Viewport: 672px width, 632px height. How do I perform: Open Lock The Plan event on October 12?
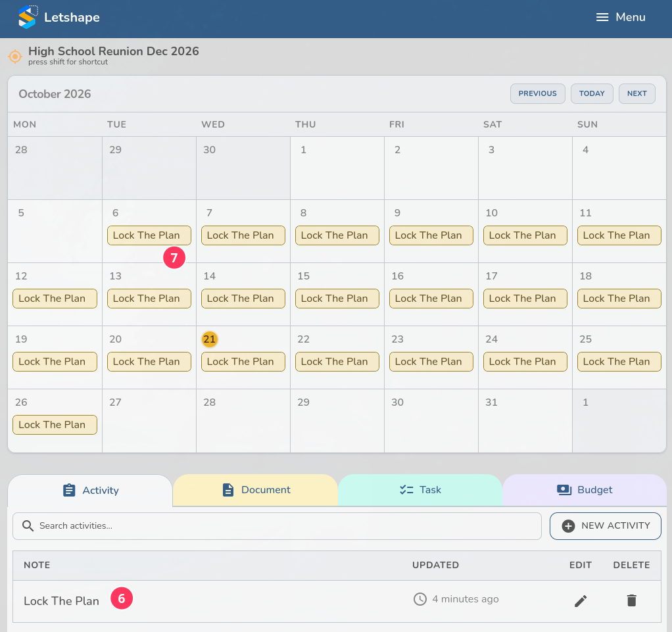55,299
